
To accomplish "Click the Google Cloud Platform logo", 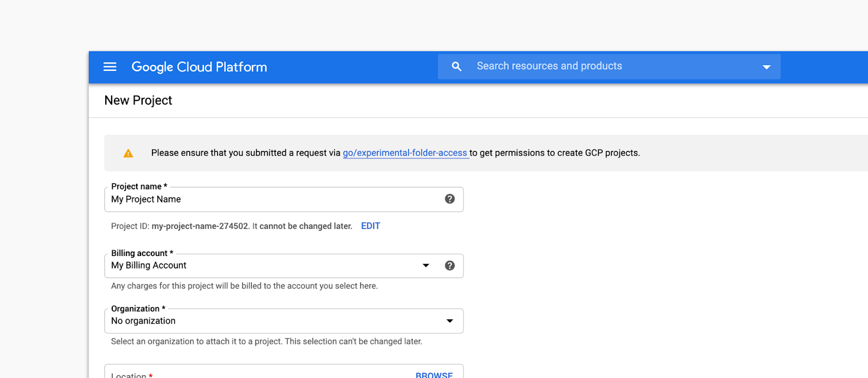I will 199,67.
